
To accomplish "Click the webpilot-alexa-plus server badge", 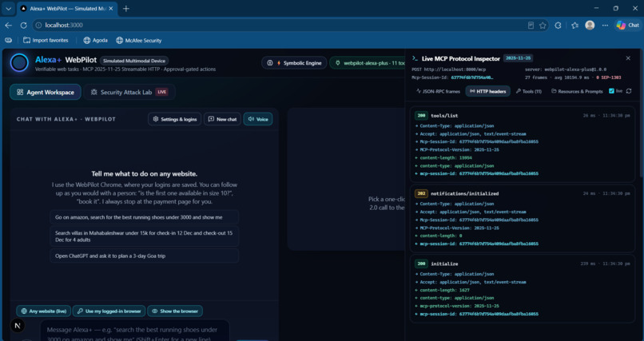I will [x=368, y=63].
